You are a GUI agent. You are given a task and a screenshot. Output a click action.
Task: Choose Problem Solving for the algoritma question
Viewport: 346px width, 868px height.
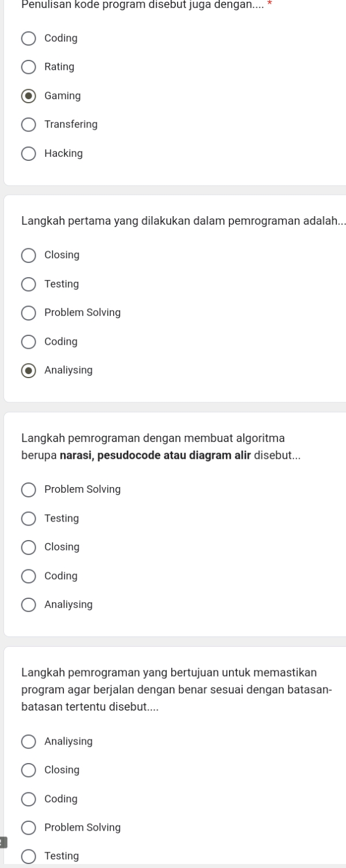(28, 489)
